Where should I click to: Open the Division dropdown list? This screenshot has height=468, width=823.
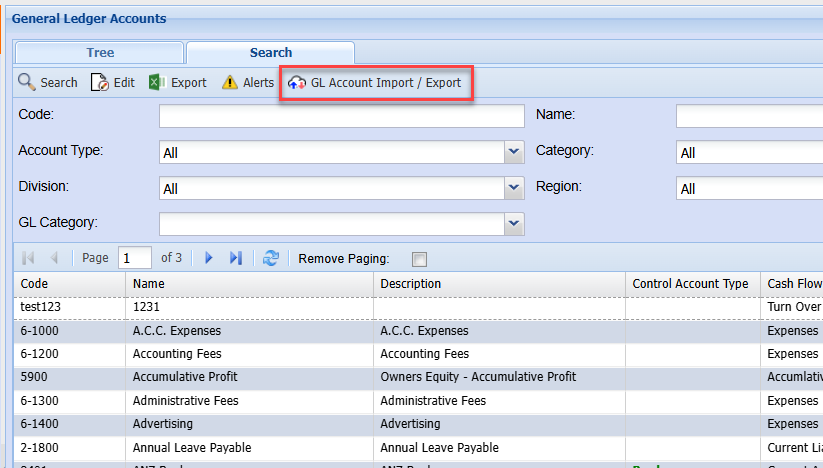[514, 188]
